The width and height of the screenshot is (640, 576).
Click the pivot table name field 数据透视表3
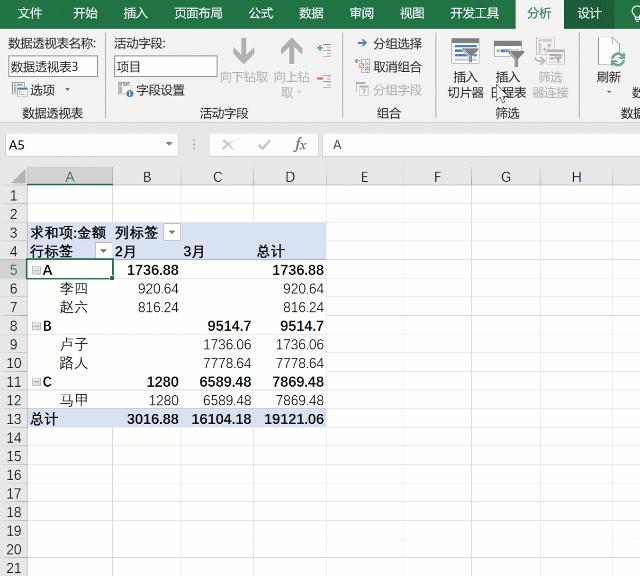[53, 67]
